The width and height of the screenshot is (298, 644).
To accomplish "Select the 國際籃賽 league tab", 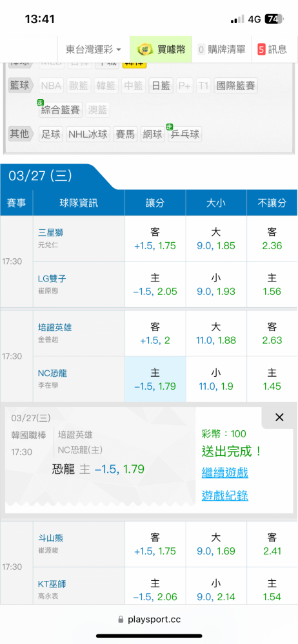I will (236, 86).
